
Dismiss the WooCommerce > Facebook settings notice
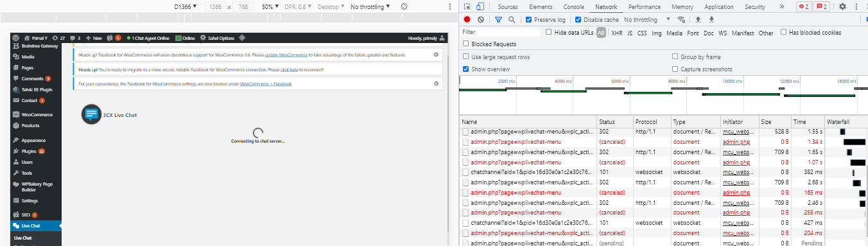(x=436, y=83)
